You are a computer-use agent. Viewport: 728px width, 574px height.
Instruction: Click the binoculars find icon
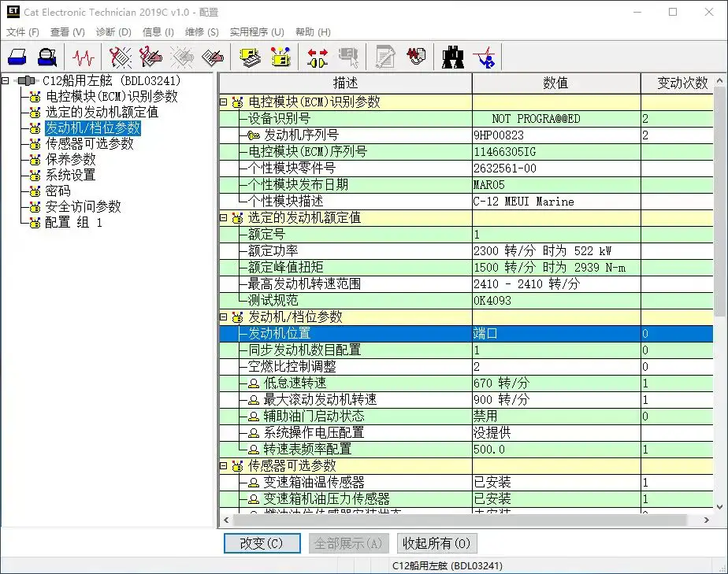pos(453,57)
